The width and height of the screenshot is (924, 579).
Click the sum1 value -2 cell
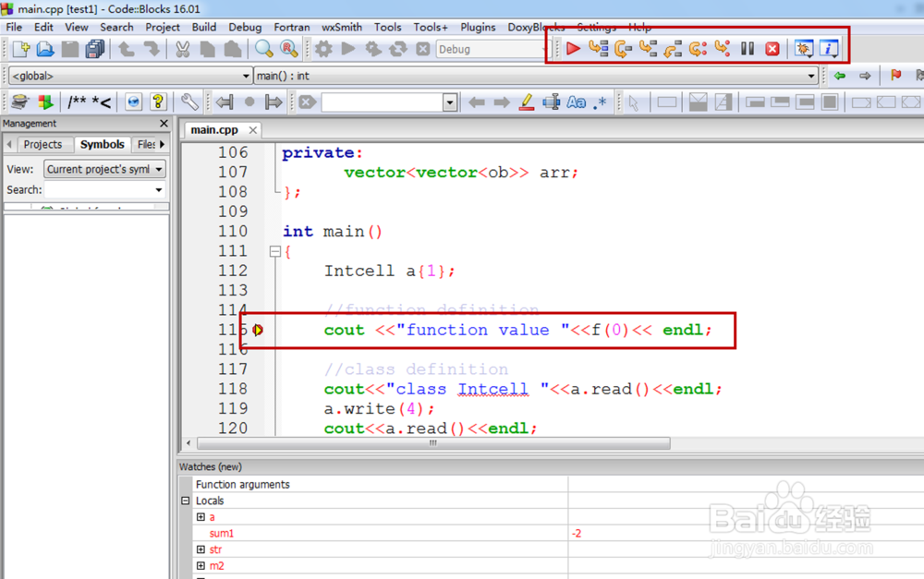click(577, 533)
